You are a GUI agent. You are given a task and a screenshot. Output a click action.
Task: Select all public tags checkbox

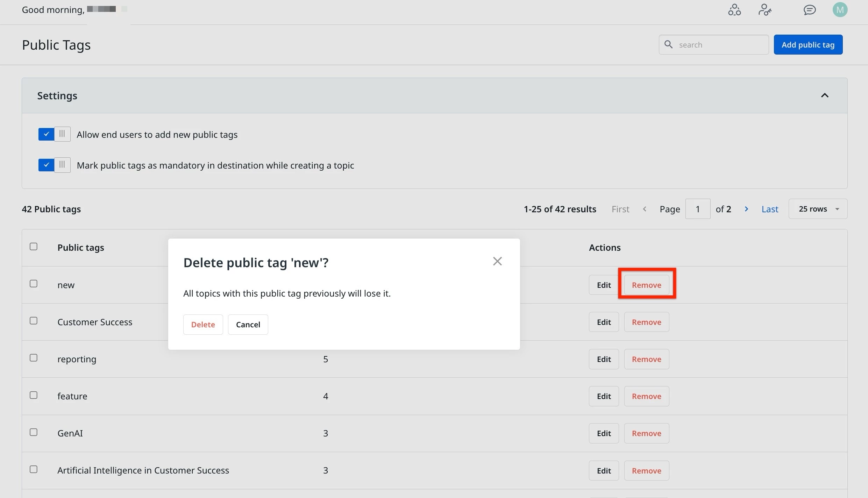tap(34, 247)
